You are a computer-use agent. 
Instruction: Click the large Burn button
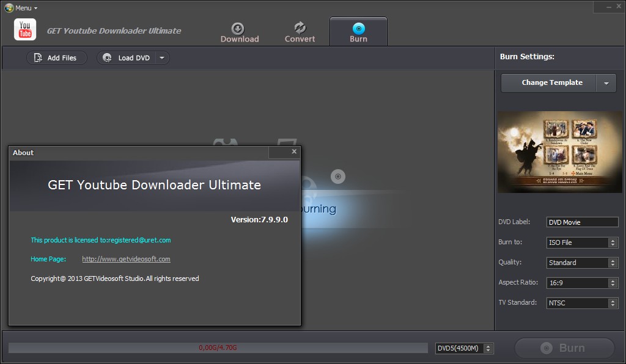(564, 348)
